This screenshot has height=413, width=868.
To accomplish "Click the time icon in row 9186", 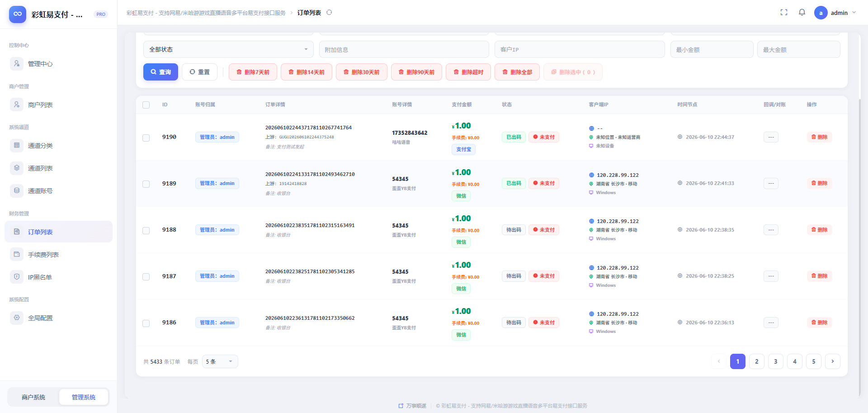I will (x=680, y=322).
